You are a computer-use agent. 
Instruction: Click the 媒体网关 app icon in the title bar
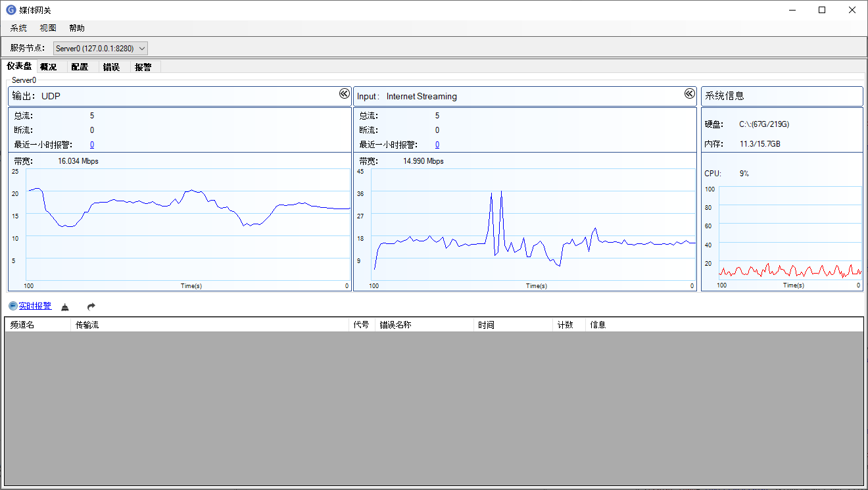[11, 10]
